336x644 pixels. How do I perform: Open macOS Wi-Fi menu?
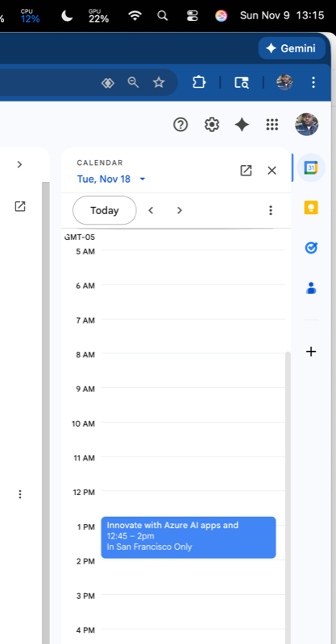(135, 16)
